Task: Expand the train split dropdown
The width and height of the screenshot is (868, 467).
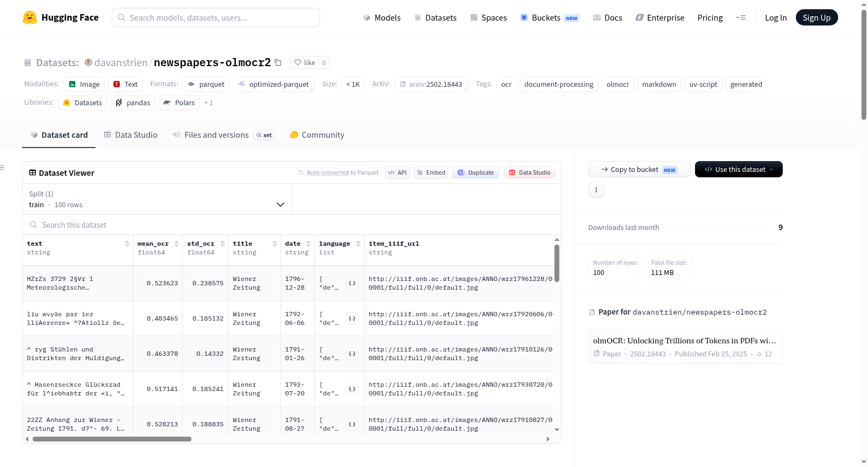Action: coord(157,199)
